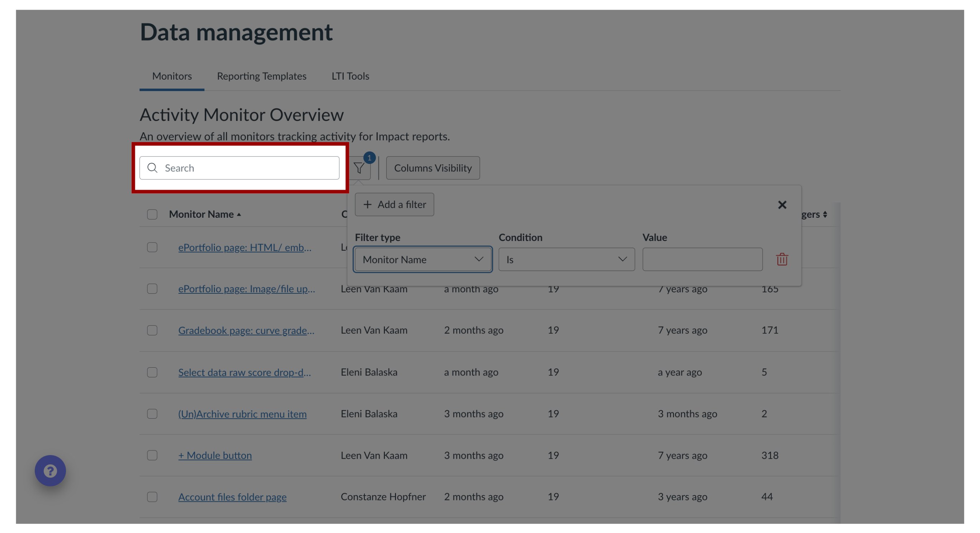The width and height of the screenshot is (980, 533).
Task: Open the filter funnel icon
Action: [x=359, y=168]
